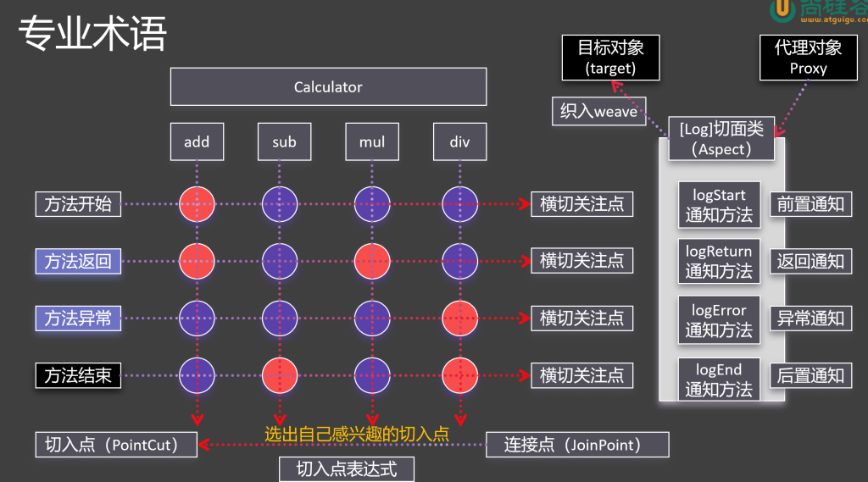Click the [Log]切面类 (Aspect) box

(x=721, y=139)
